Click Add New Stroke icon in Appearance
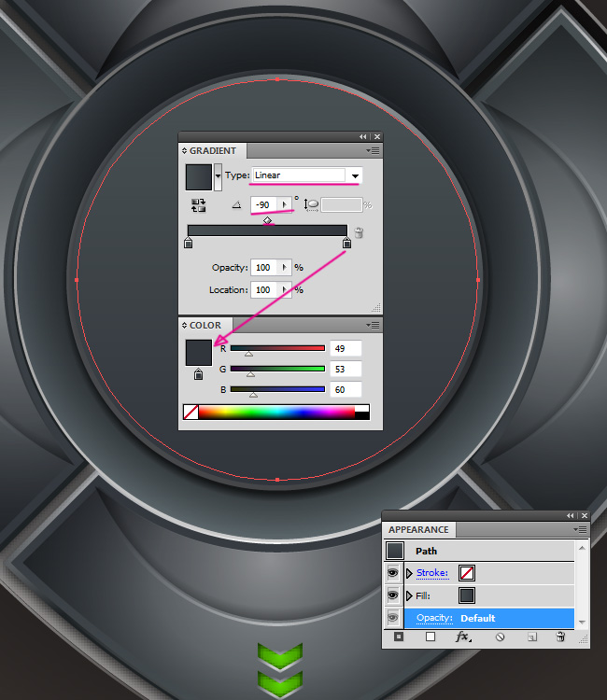Image resolution: width=607 pixels, height=700 pixels. point(399,637)
